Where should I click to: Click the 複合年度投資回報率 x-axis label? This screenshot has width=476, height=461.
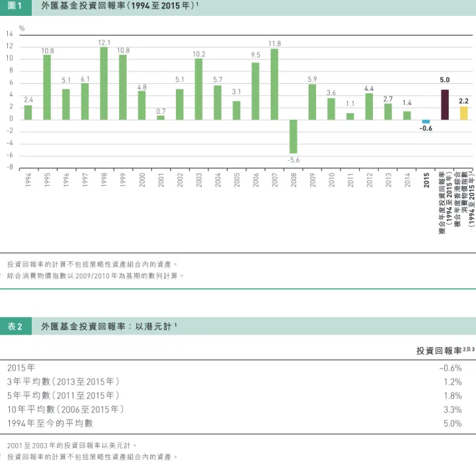point(446,202)
